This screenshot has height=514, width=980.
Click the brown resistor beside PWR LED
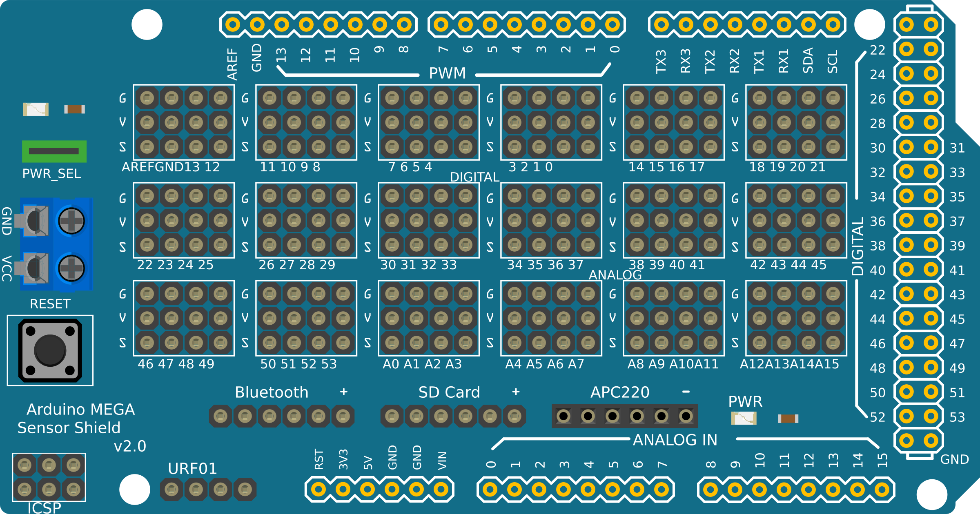coord(788,419)
